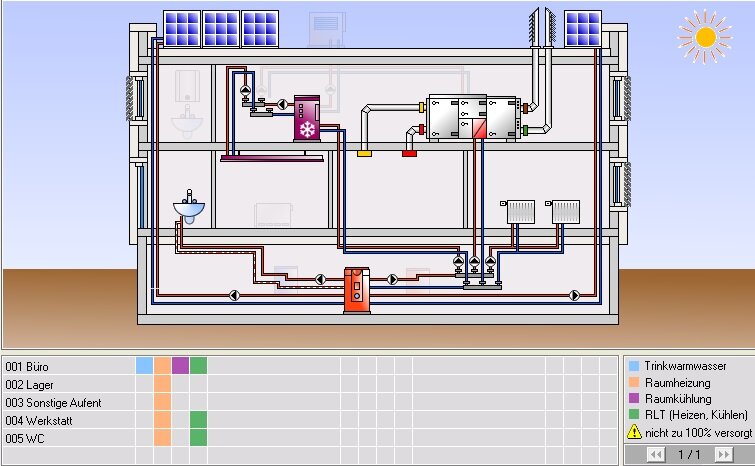
Task: Click the 'nicht zu 100% versorgt' legend text
Action: pyautogui.click(x=698, y=433)
